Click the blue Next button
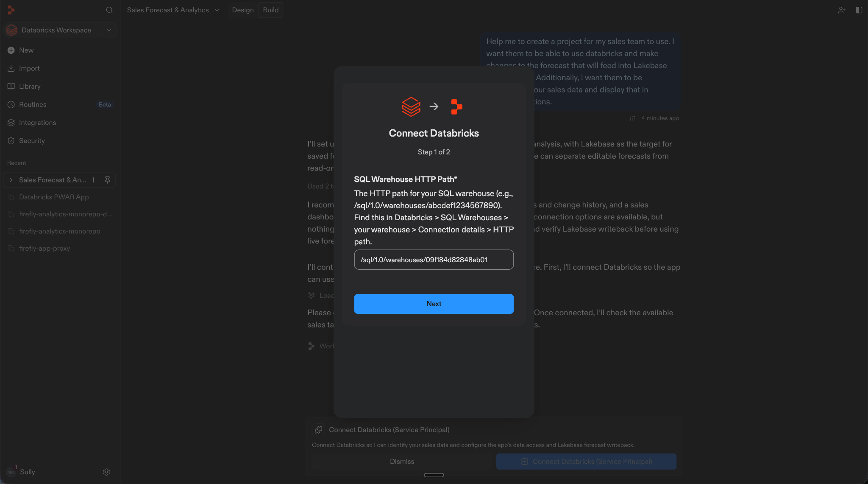The width and height of the screenshot is (868, 484). [434, 304]
